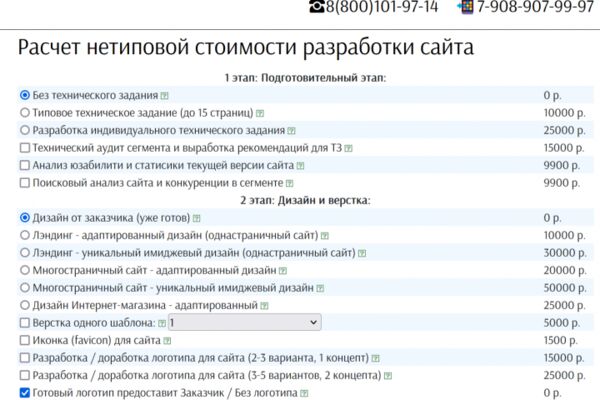Tick 'Поисковый анализ сайта и конкуренции' checkbox
600x400 pixels.
pos(25,183)
